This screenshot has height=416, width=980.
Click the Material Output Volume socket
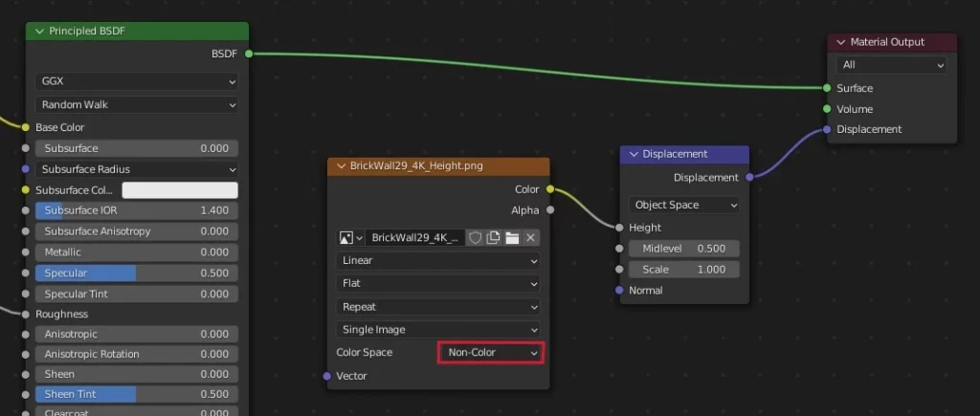(x=827, y=109)
